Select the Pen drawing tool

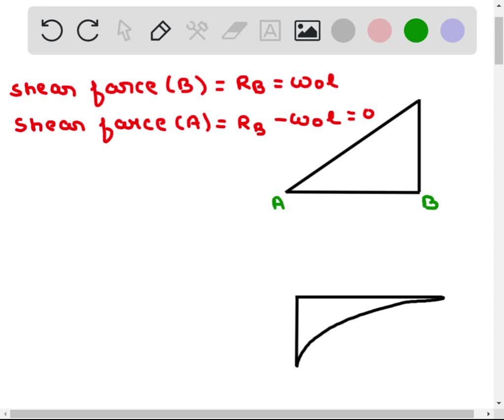click(x=160, y=30)
